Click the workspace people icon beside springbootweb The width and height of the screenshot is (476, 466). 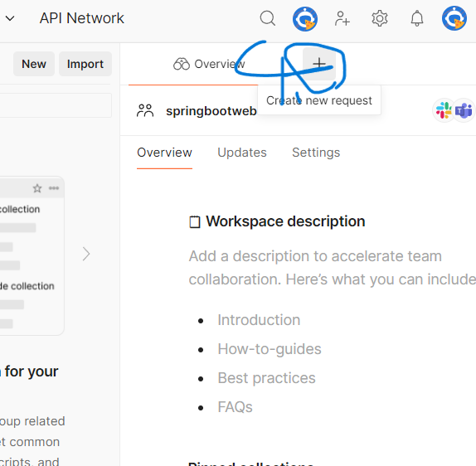click(x=145, y=110)
